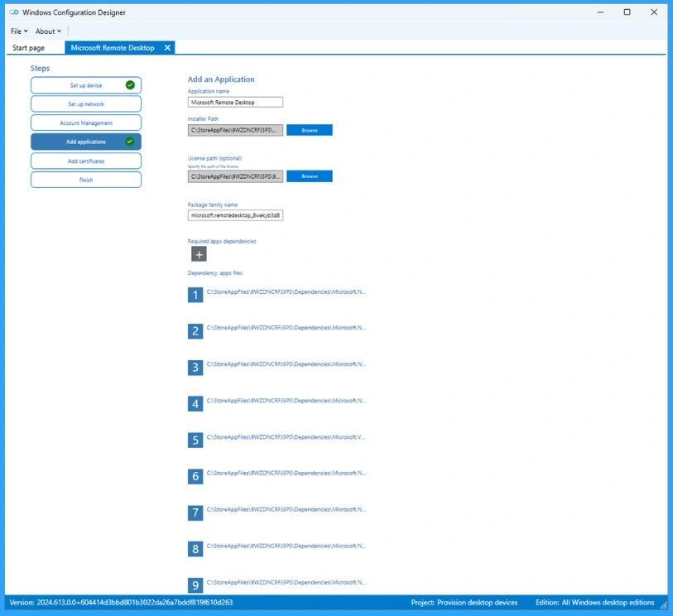The image size is (673, 616).
Task: Click the window resize grip icon
Action: click(x=663, y=605)
